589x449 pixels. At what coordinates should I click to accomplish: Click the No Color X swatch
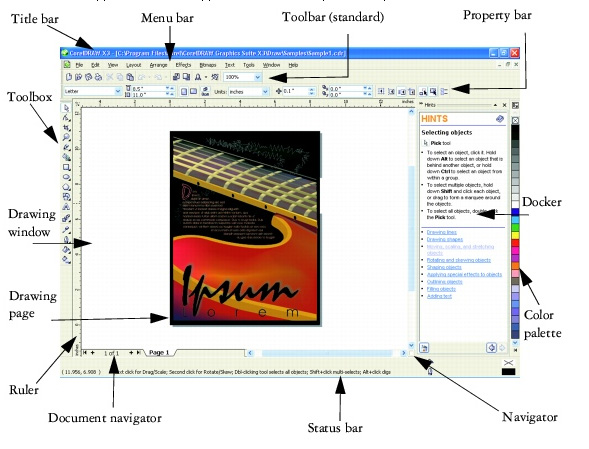pyautogui.click(x=515, y=121)
